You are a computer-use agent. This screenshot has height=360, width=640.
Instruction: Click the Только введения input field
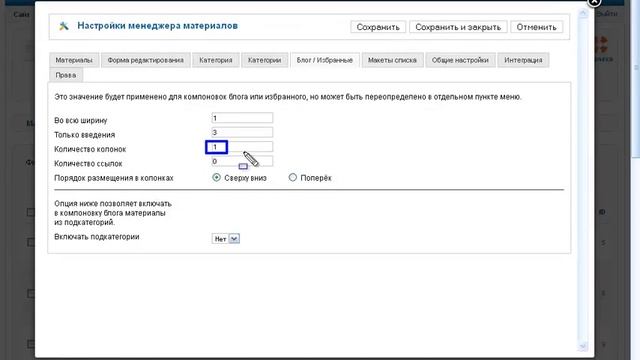point(242,132)
